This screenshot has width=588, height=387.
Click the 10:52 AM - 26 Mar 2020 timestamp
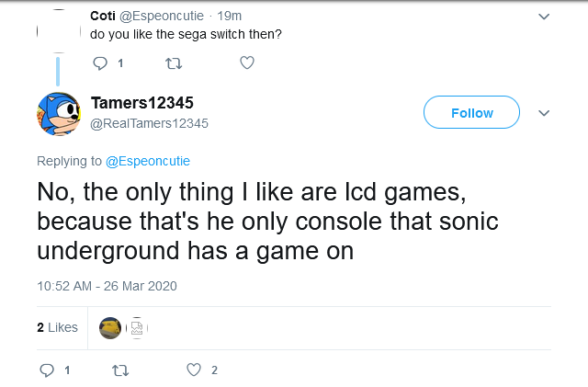pos(107,286)
